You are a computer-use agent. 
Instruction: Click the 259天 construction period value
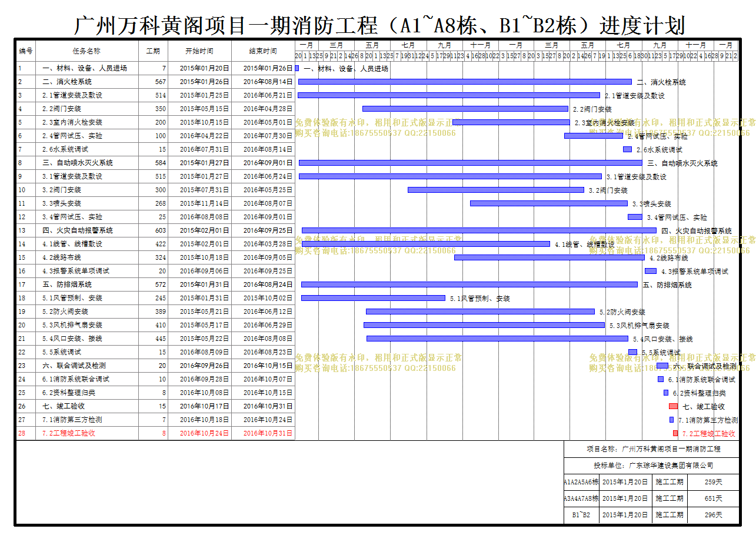(713, 482)
